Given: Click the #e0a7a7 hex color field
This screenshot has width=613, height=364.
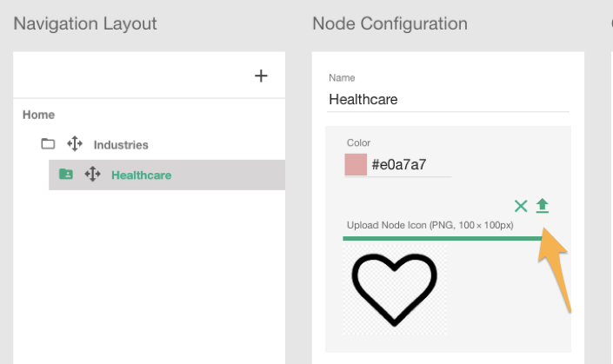Looking at the screenshot, I should click(410, 165).
